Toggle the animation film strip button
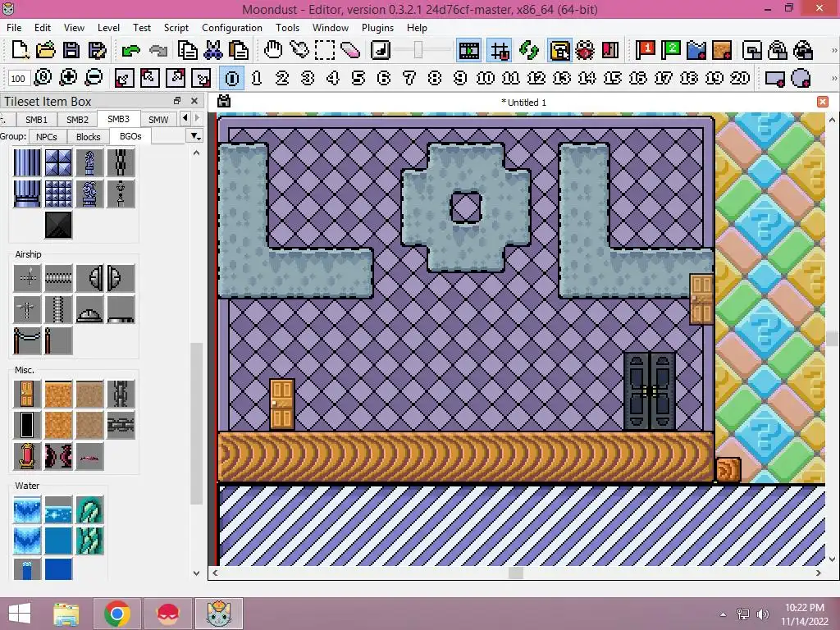The image size is (840, 630). [x=468, y=50]
